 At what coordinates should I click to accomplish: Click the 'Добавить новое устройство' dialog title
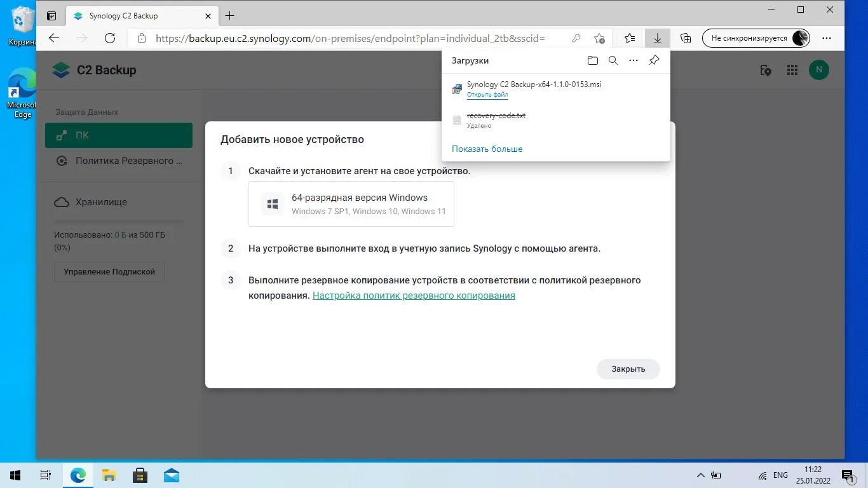292,140
